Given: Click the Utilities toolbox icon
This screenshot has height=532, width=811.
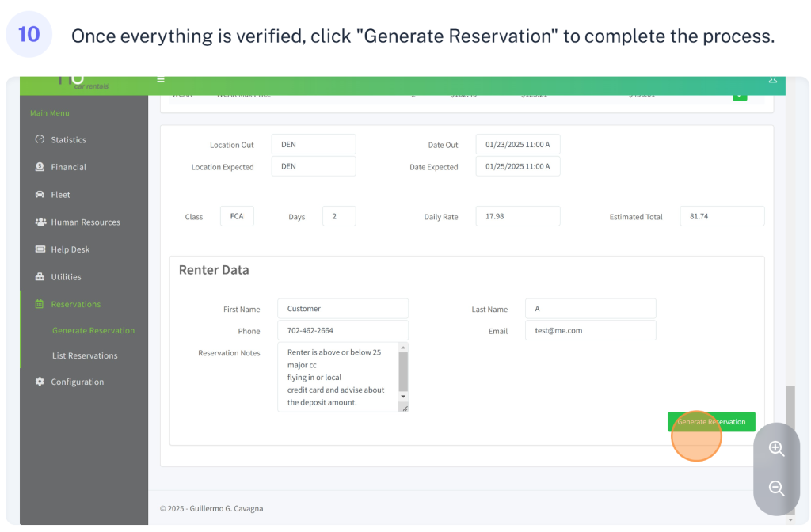Looking at the screenshot, I should pyautogui.click(x=40, y=277).
